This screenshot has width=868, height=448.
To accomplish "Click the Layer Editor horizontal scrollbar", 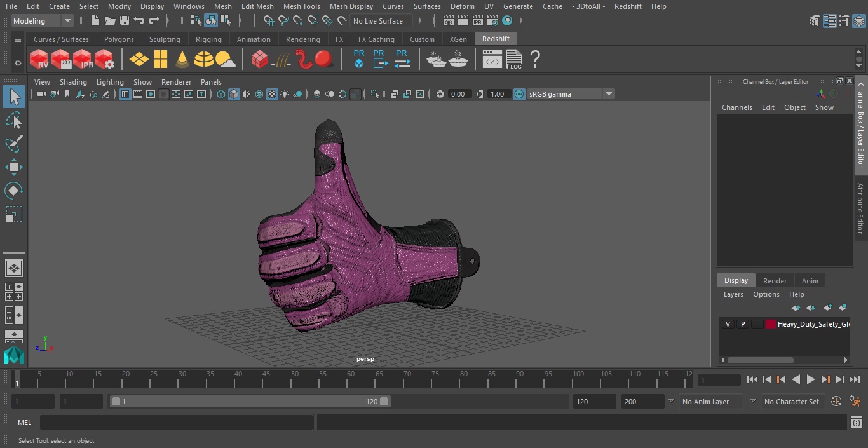I will coord(760,360).
